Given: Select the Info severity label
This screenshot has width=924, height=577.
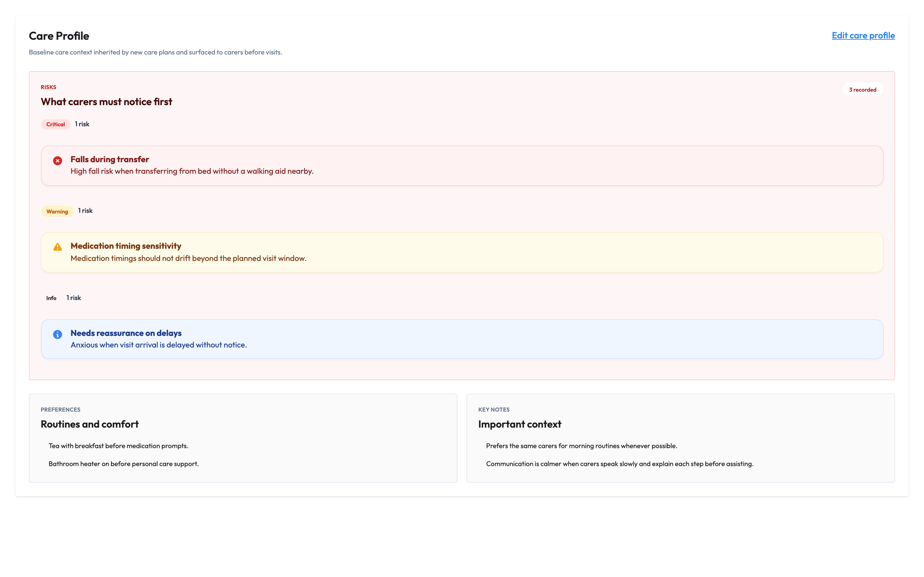Looking at the screenshot, I should click(x=52, y=298).
